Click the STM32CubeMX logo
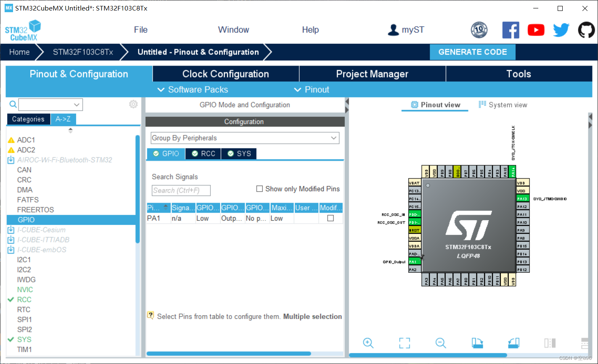The width and height of the screenshot is (598, 364). [23, 30]
